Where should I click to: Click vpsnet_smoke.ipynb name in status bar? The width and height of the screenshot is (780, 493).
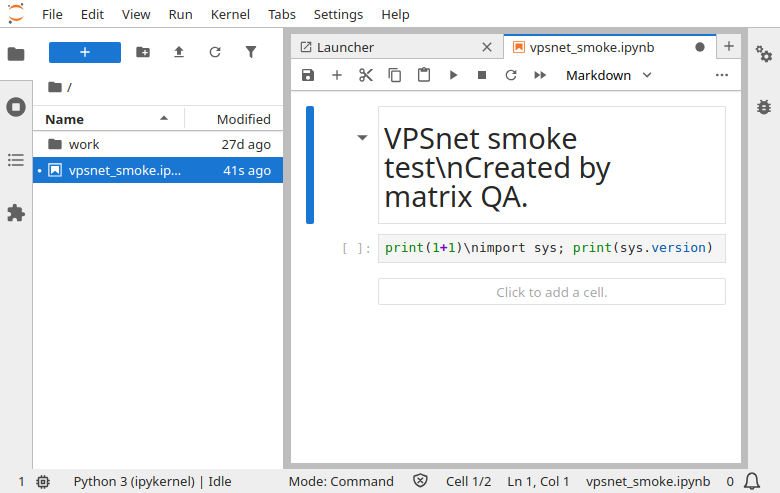point(648,482)
